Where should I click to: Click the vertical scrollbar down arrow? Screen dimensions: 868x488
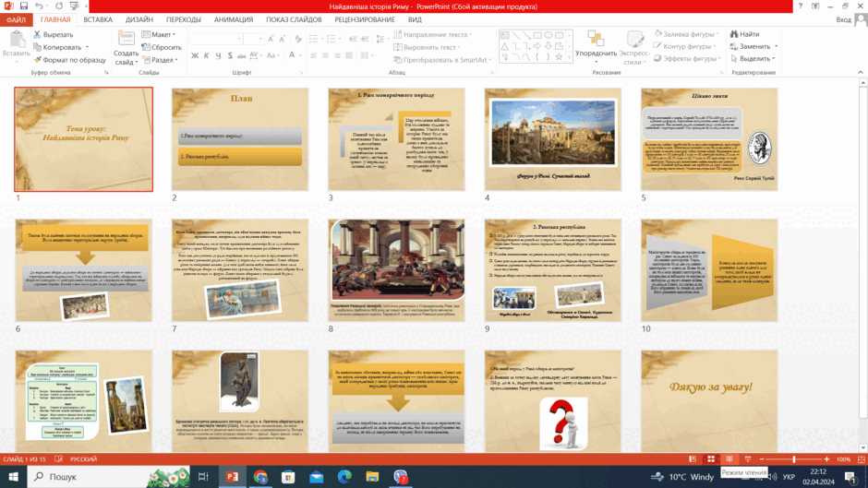coord(862,448)
